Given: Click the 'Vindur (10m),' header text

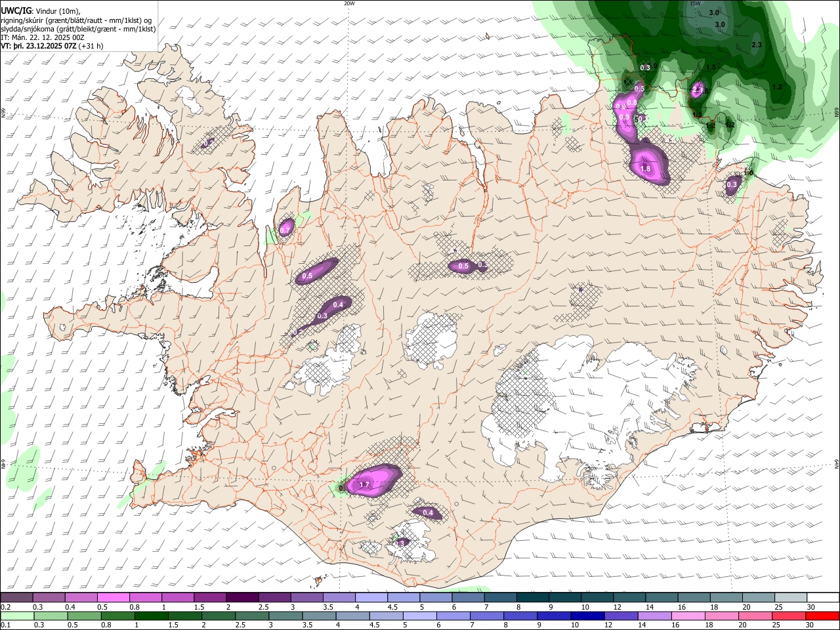Looking at the screenshot, I should 57,11.
